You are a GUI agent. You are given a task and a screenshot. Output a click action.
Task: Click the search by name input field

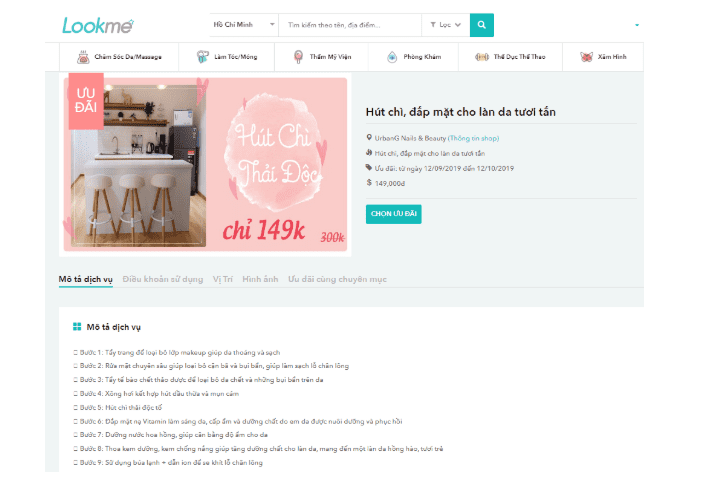tap(350, 25)
